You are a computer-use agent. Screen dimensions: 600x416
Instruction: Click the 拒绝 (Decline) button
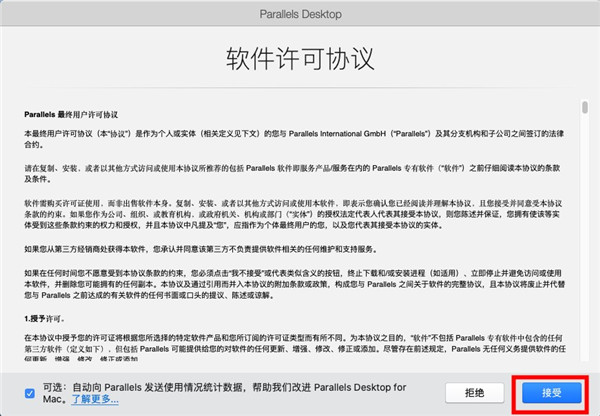pos(474,392)
